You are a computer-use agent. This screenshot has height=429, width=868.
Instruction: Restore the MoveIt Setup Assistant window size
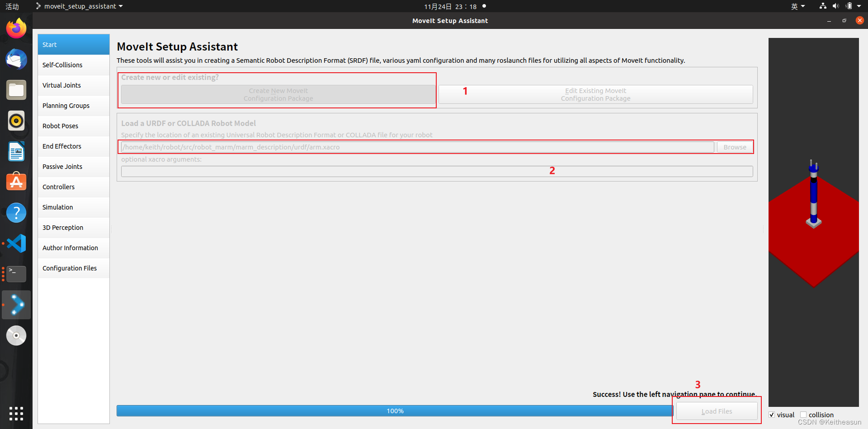[x=844, y=21]
